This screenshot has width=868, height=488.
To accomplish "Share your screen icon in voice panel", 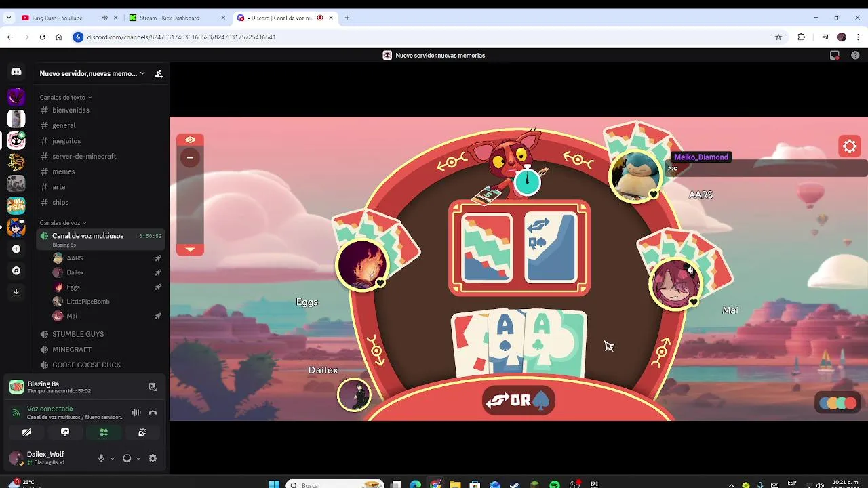I will click(x=65, y=432).
